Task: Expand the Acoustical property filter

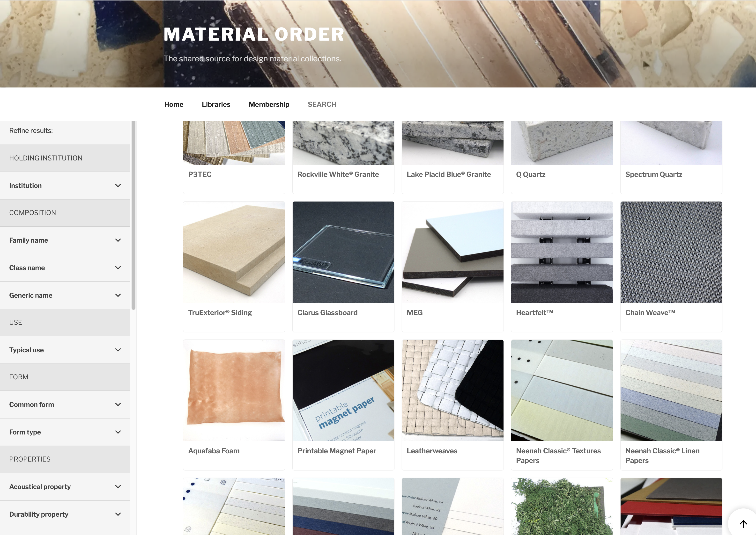Action: 65,487
